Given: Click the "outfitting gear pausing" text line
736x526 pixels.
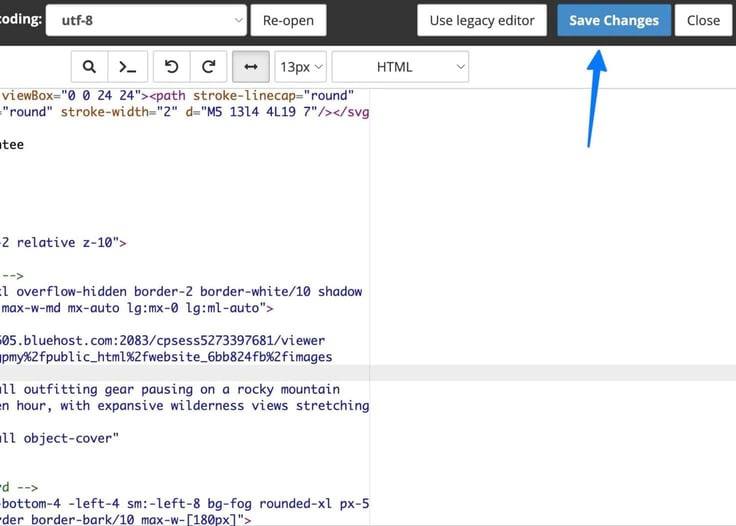Looking at the screenshot, I should [170, 389].
